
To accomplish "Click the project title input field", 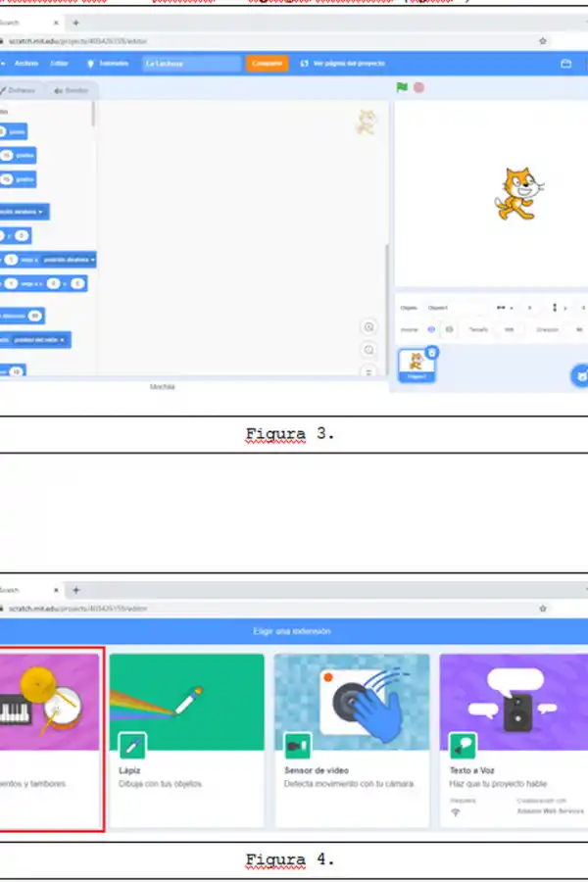I will click(191, 63).
